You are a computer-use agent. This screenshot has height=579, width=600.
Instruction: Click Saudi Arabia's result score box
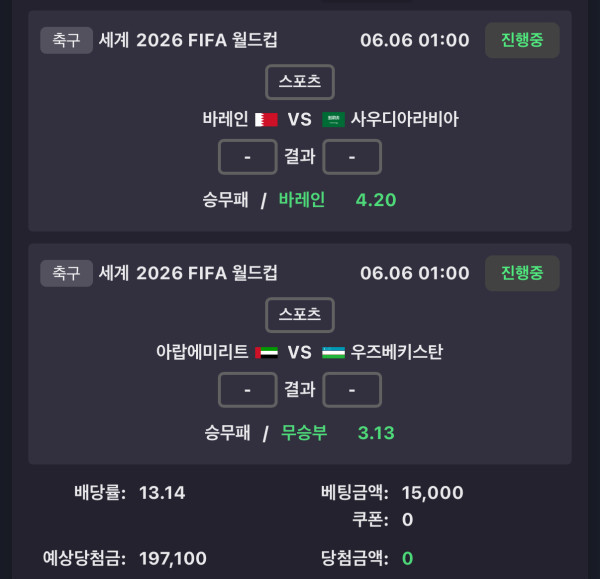pos(352,157)
